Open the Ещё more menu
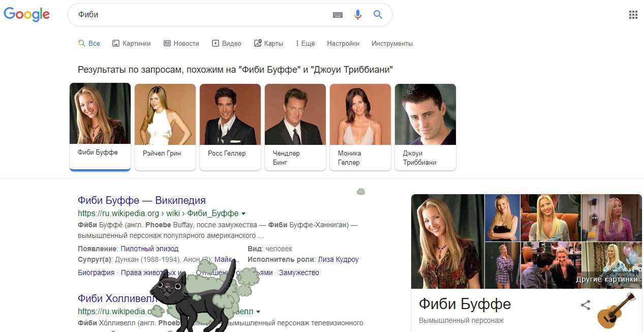The width and height of the screenshot is (644, 332). (305, 44)
